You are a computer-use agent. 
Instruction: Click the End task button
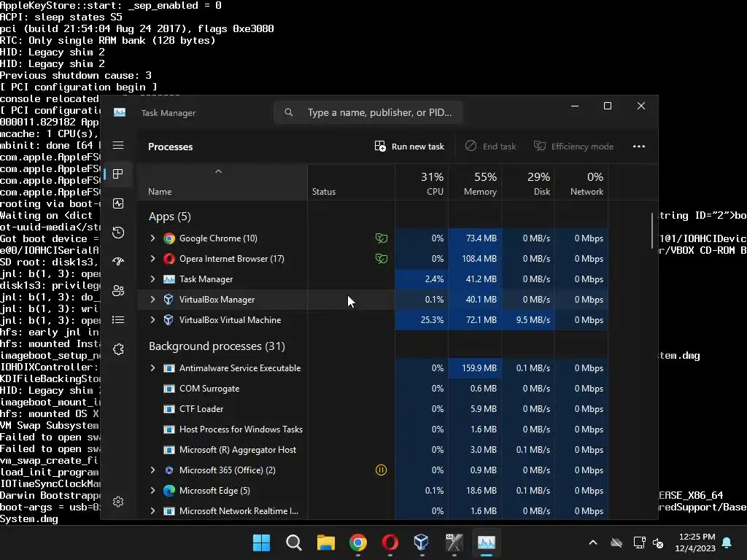[x=490, y=146]
